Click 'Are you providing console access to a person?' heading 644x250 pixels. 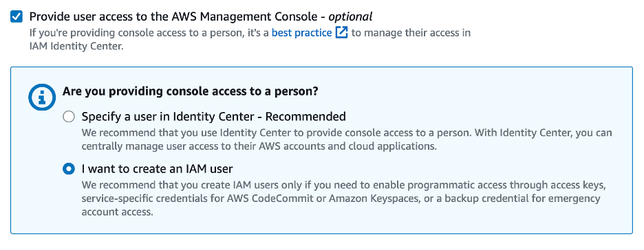(191, 91)
